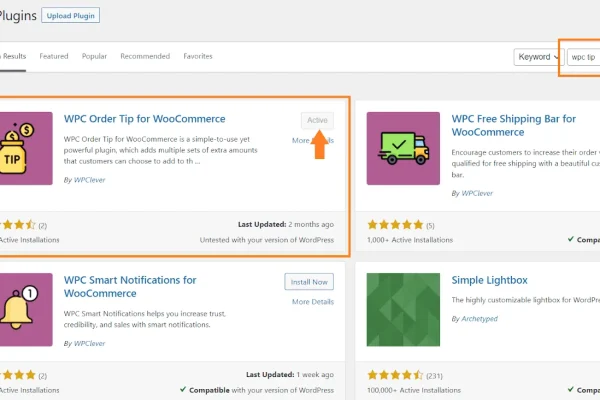This screenshot has height=400, width=600.
Task: Click the Compatible checkmark in Smart Notifications card
Action: [x=183, y=390]
